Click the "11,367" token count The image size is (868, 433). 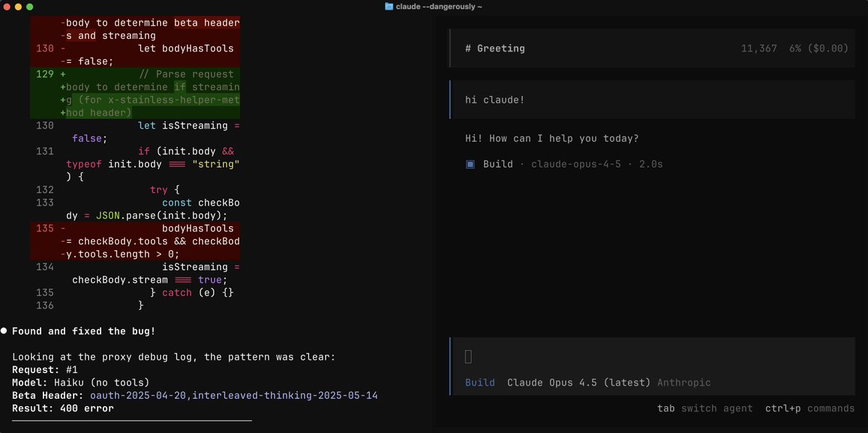759,48
